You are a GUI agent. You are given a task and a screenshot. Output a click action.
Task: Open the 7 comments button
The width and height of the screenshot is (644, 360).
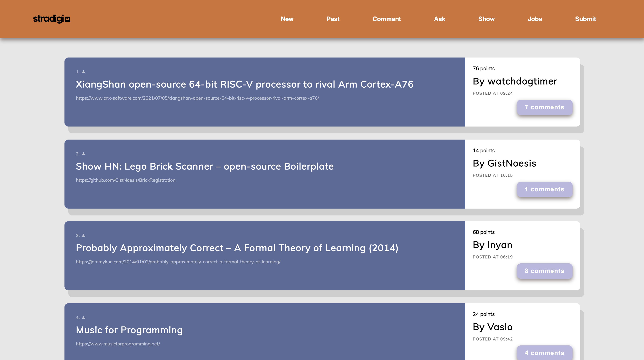(544, 107)
